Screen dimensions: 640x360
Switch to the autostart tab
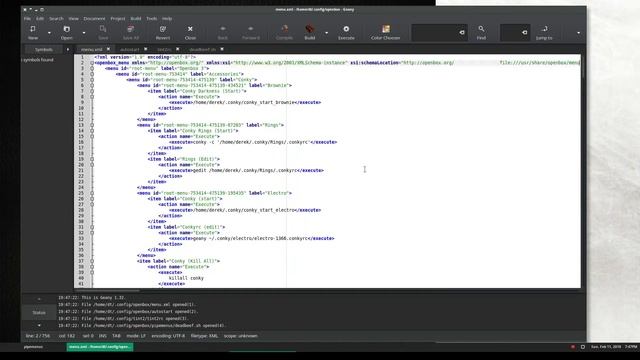130,49
